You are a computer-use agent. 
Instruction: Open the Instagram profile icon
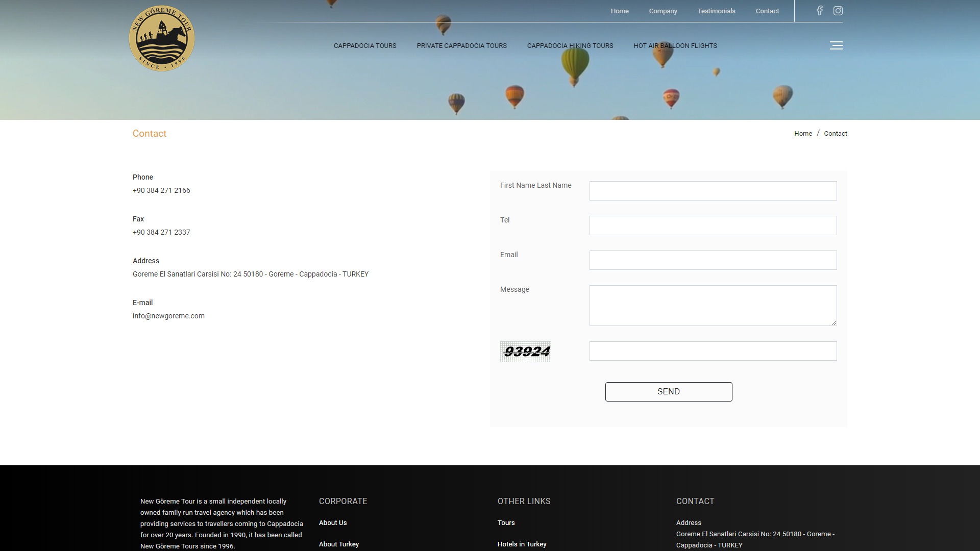tap(838, 11)
